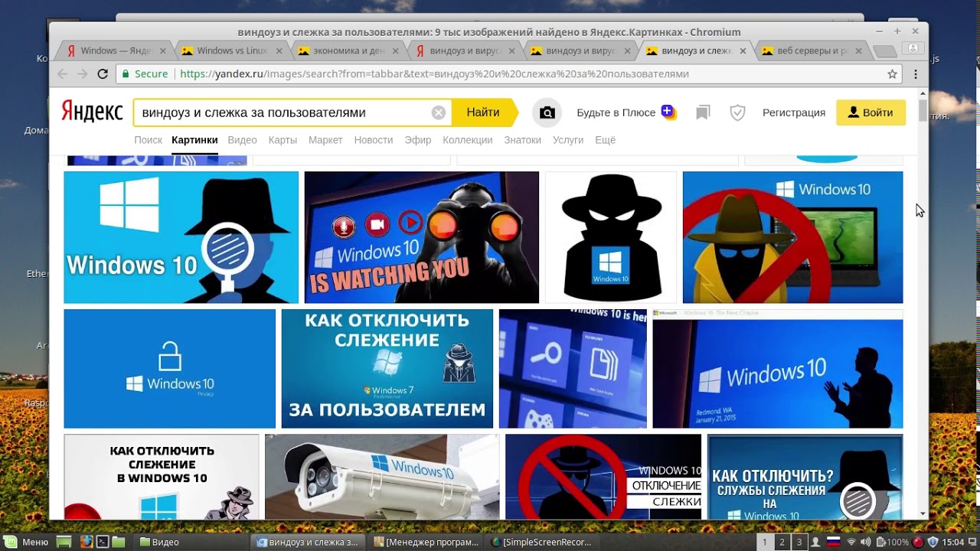
Task: Switch to Видео taskbar window
Action: tap(190, 542)
